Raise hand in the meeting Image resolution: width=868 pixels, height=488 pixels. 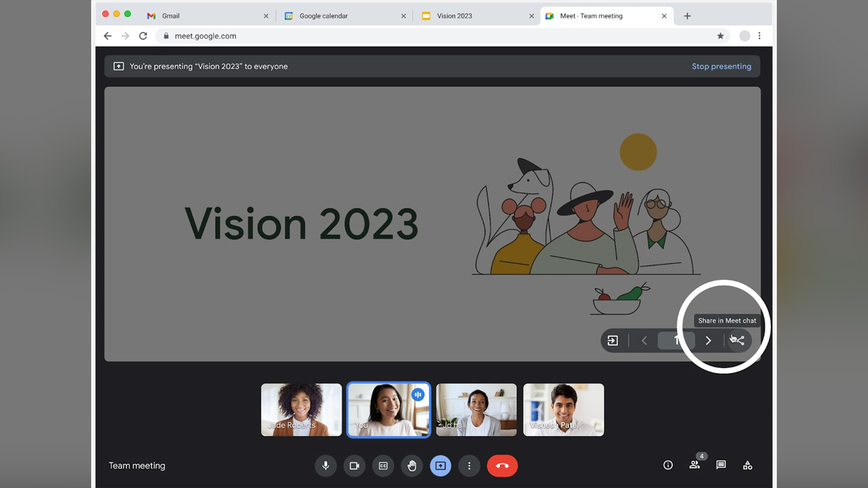click(412, 466)
